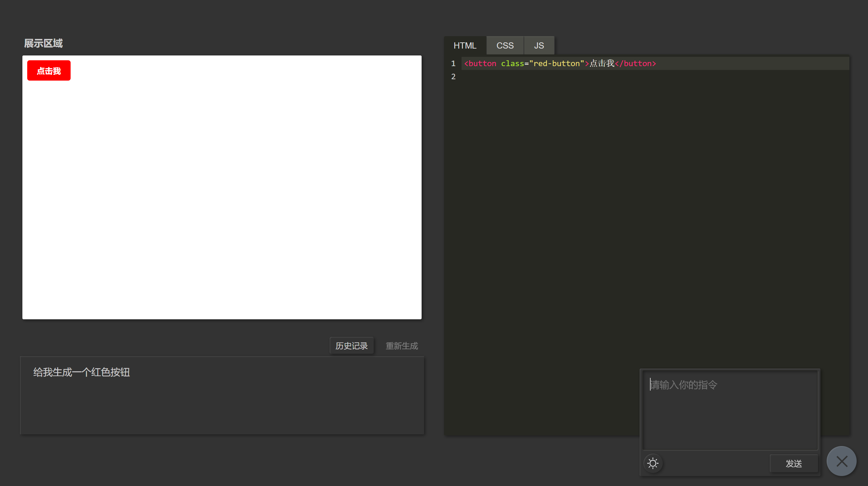Screen dimensions: 868x486
Task: Open 历史记录 history records
Action: pos(352,346)
